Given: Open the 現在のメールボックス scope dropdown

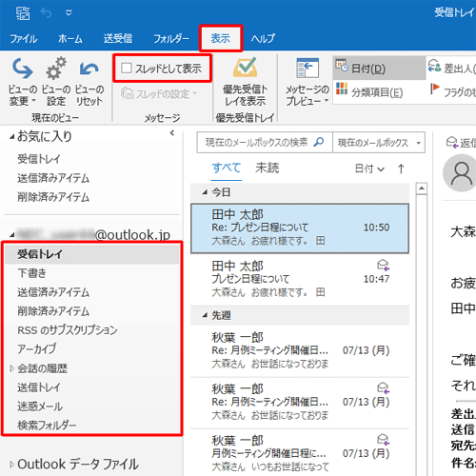Looking at the screenshot, I should [379, 143].
